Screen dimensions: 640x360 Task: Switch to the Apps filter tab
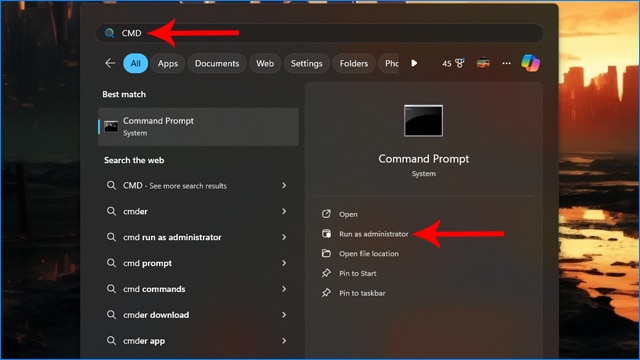168,63
